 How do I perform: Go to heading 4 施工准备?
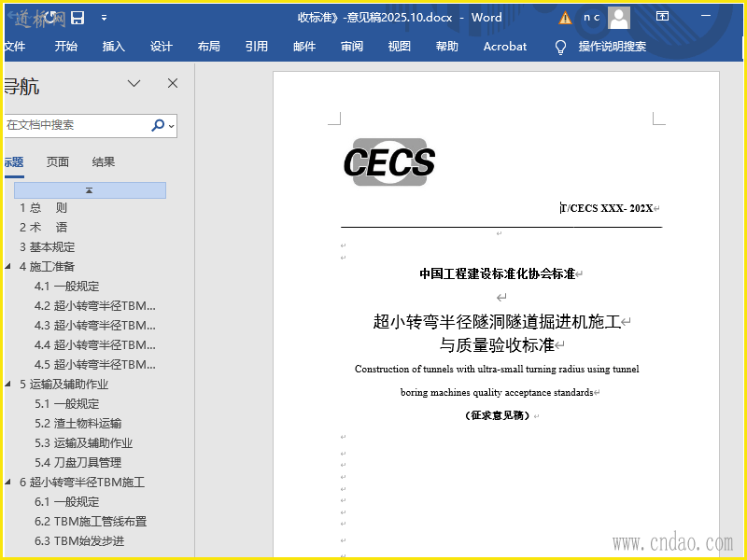click(x=48, y=267)
